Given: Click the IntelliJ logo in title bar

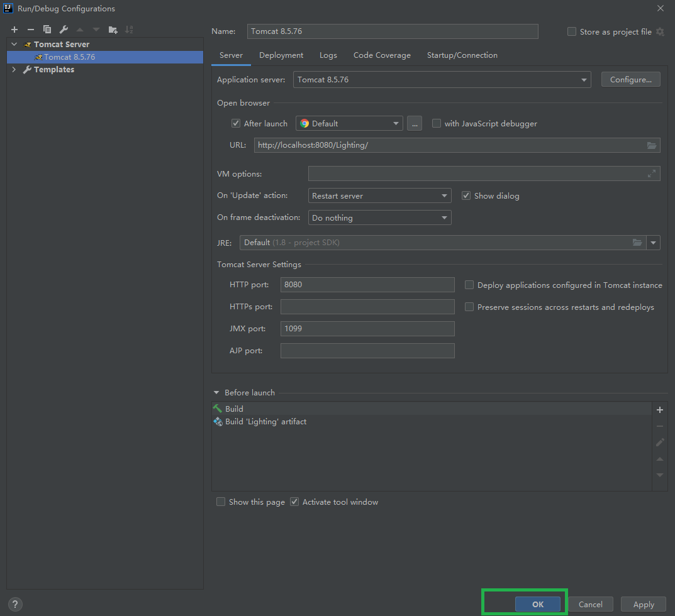Looking at the screenshot, I should [8, 8].
